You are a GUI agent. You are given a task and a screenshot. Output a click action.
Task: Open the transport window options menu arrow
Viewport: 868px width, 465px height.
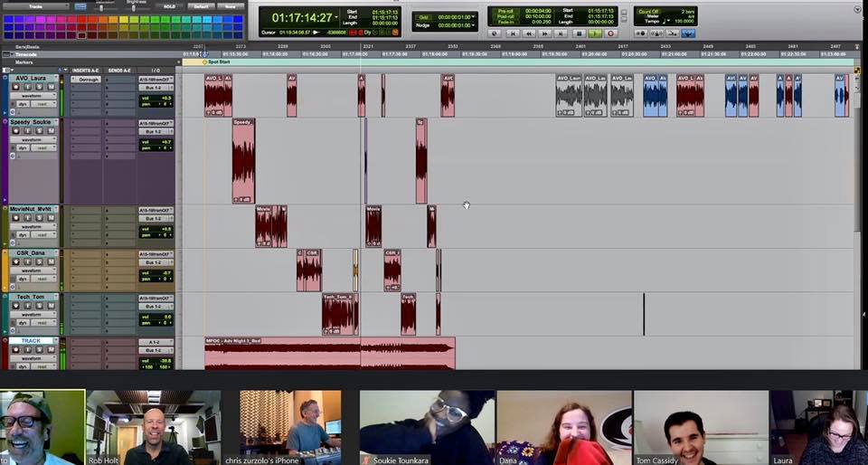[857, 9]
